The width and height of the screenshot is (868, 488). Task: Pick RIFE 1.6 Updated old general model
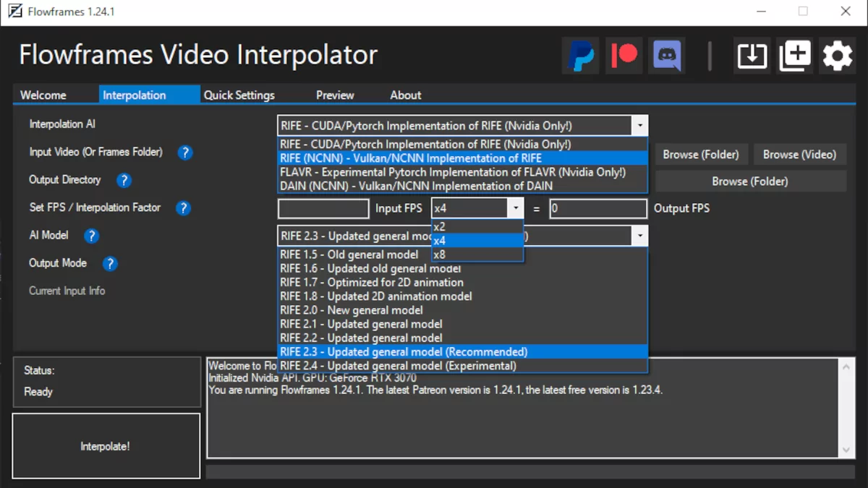pos(462,268)
